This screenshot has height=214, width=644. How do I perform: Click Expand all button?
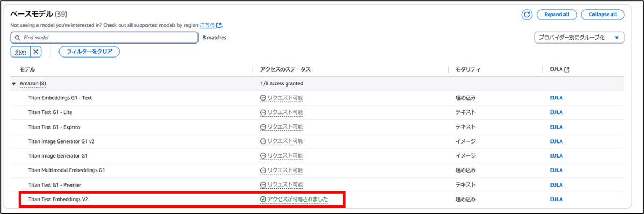tap(557, 15)
